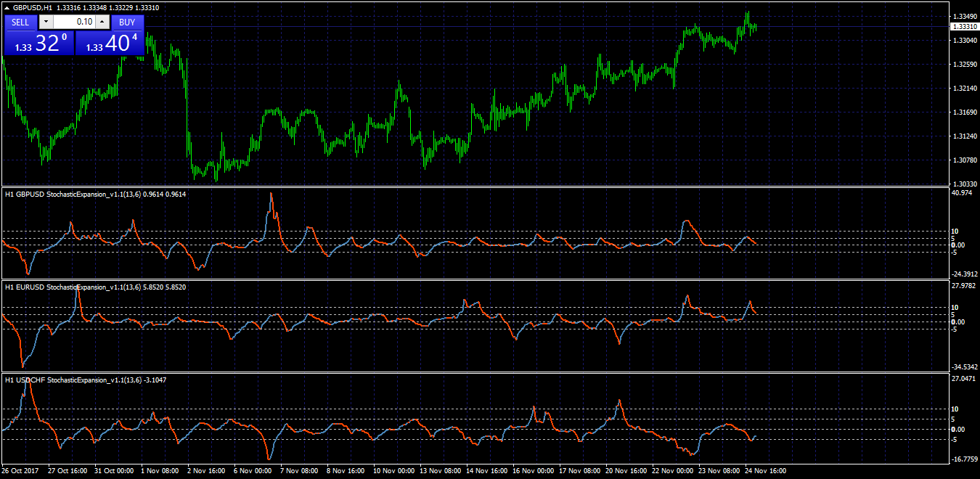Click the 27.0471 indicator scale value
The height and width of the screenshot is (479, 980).
pos(963,379)
